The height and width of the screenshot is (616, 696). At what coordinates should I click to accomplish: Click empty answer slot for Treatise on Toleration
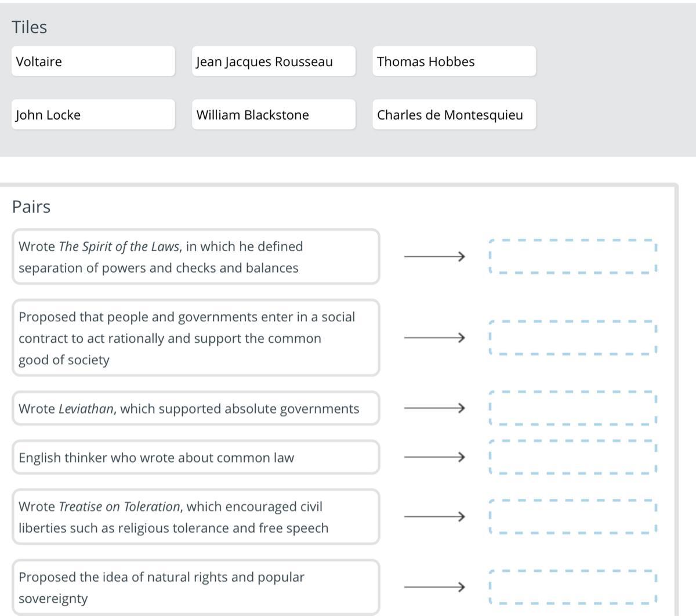572,516
